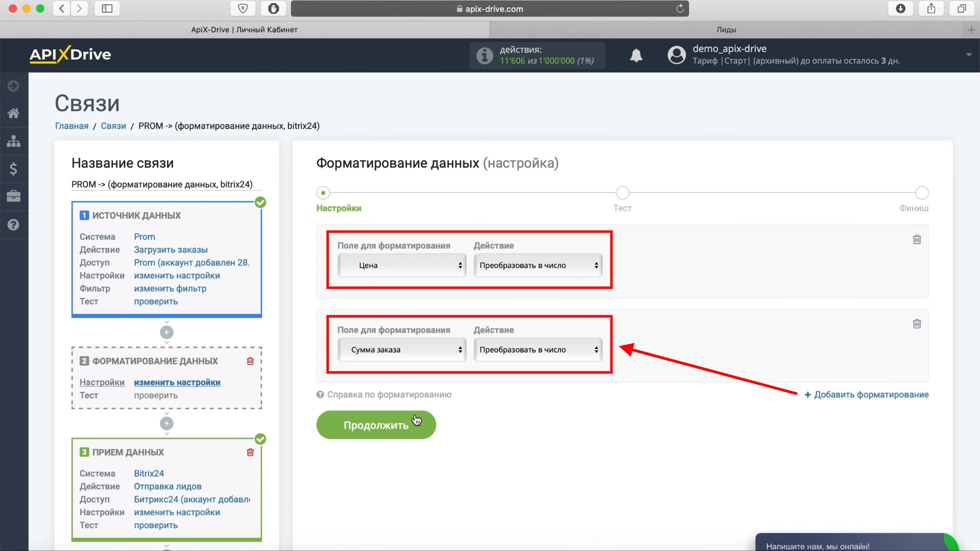Click the ApiX-Drive logo

[70, 54]
